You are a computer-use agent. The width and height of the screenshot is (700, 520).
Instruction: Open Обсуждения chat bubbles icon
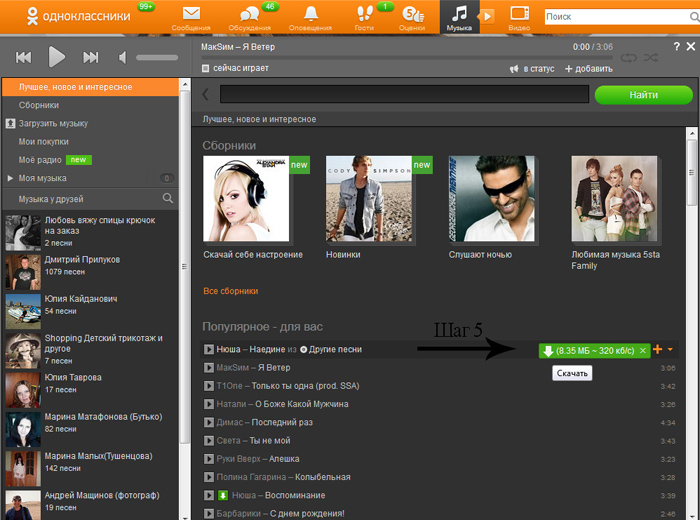(249, 14)
